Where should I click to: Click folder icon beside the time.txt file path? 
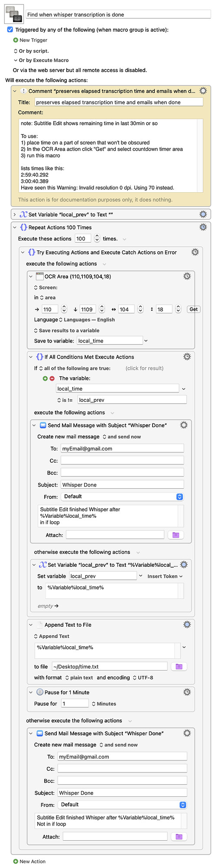(x=179, y=666)
